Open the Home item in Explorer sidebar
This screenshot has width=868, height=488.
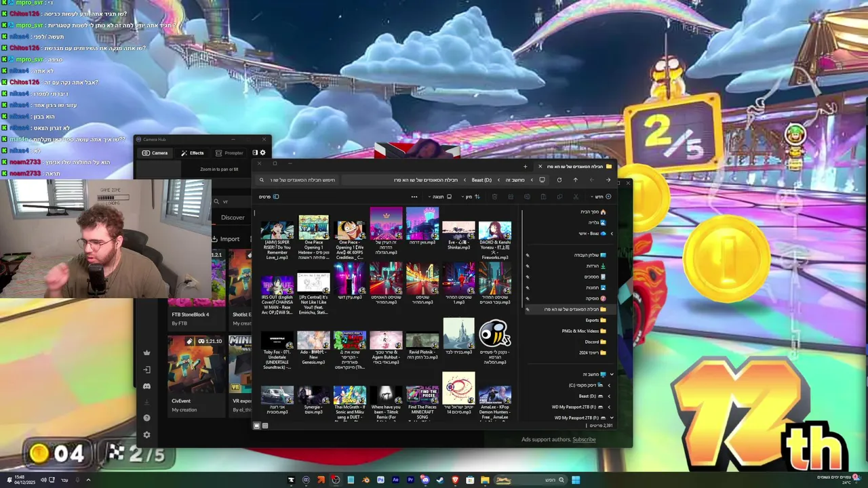tap(593, 211)
